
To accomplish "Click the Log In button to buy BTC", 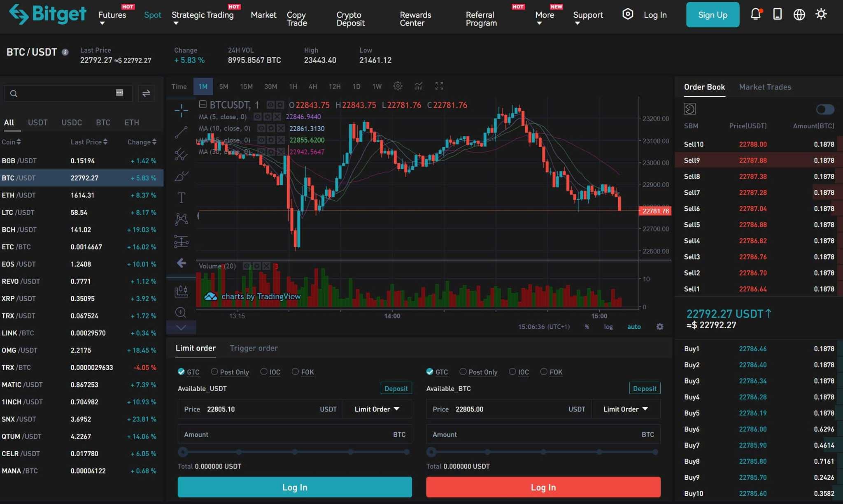I will click(x=295, y=487).
